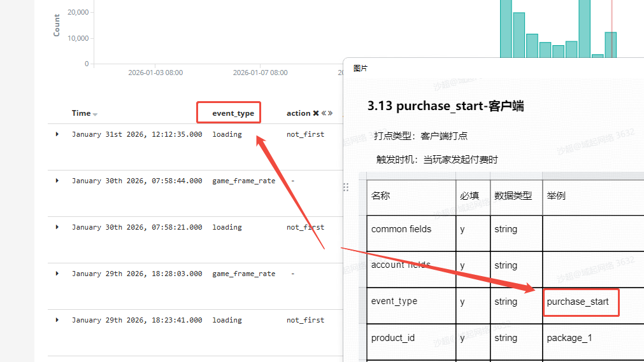Click the action column header
The width and height of the screenshot is (644, 362).
point(298,113)
